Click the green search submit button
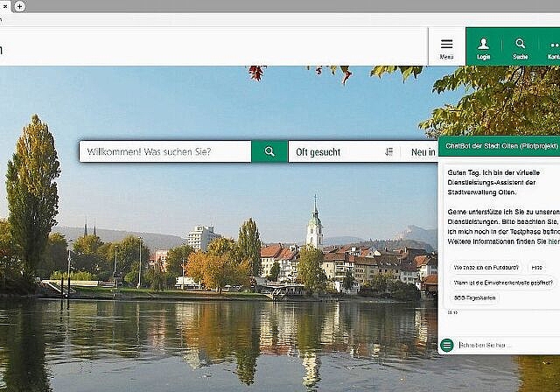 [x=269, y=151]
